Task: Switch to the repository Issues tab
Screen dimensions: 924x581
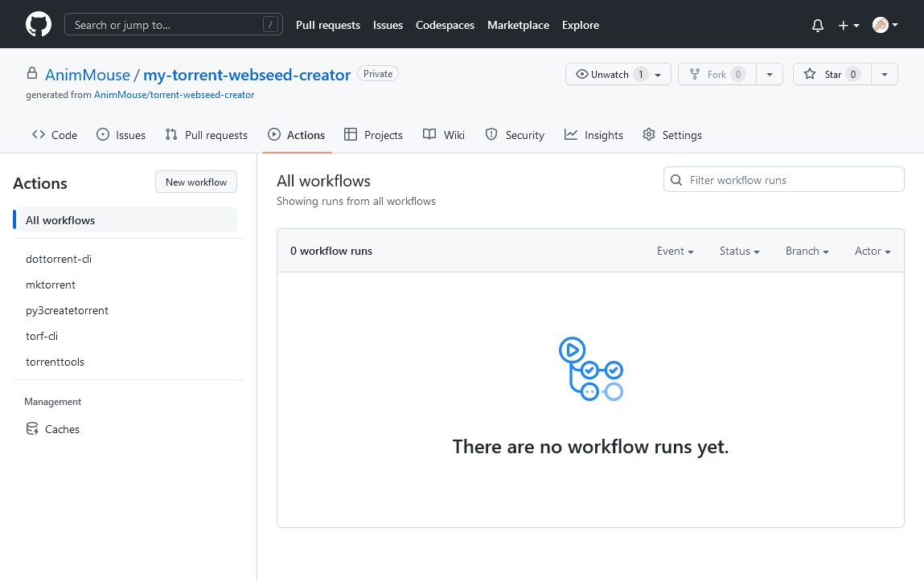Action: 121,135
